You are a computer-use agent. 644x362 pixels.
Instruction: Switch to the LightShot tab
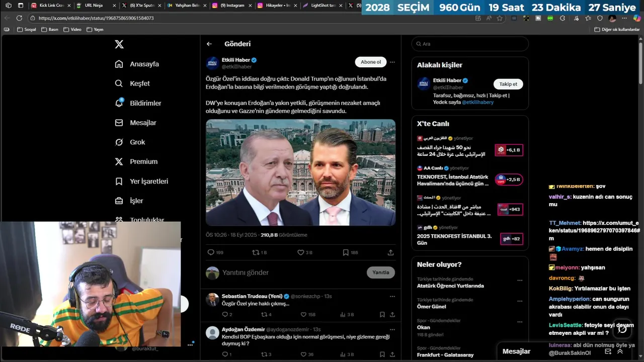tap(323, 6)
